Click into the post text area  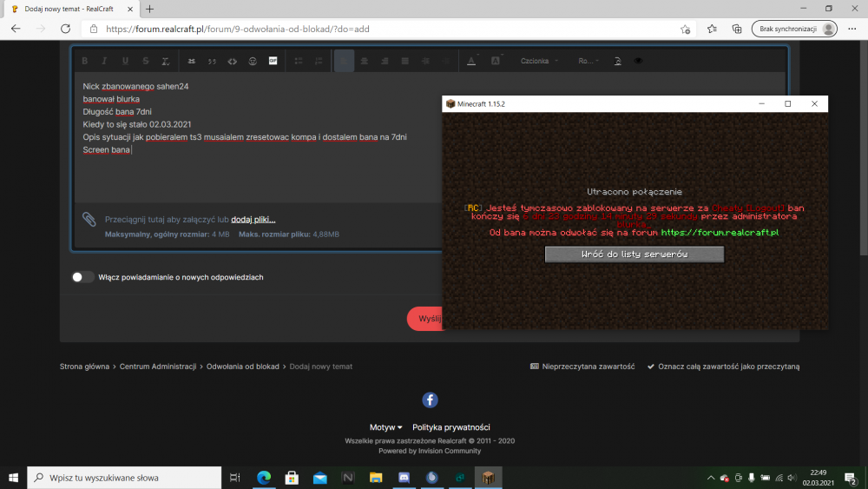click(x=258, y=136)
